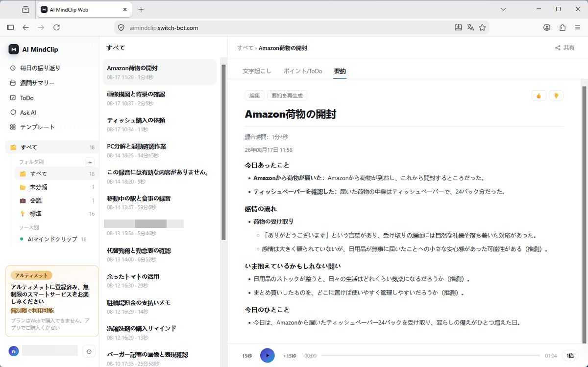This screenshot has height=367, width=588.
Task: Click the audio progress bar
Action: pos(431,356)
